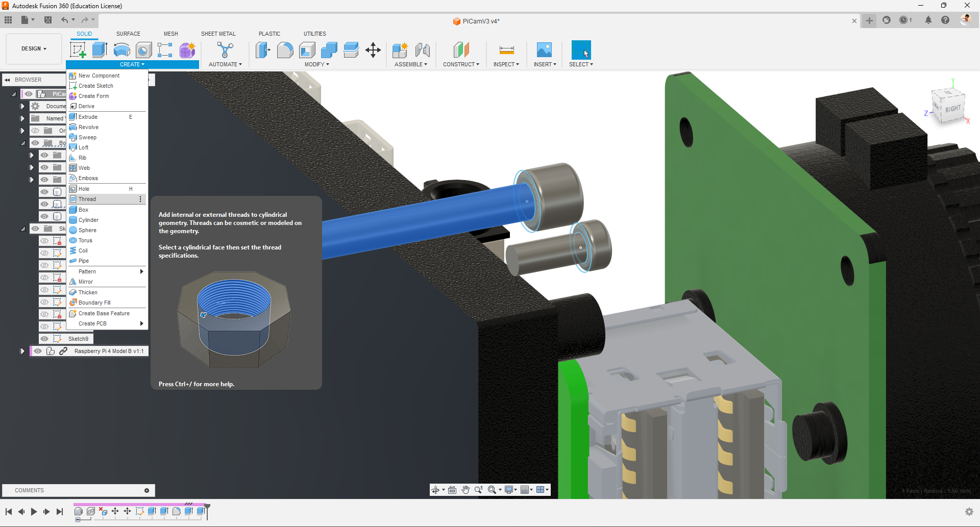This screenshot has height=527, width=980.
Task: Click the Orbit icon in navigation bar
Action: (435, 490)
